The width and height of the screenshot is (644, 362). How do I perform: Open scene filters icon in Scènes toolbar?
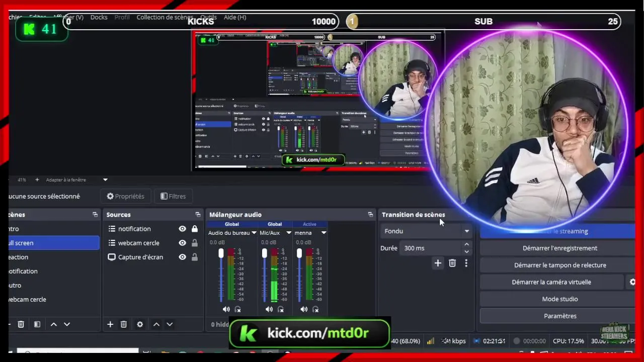coord(37,324)
